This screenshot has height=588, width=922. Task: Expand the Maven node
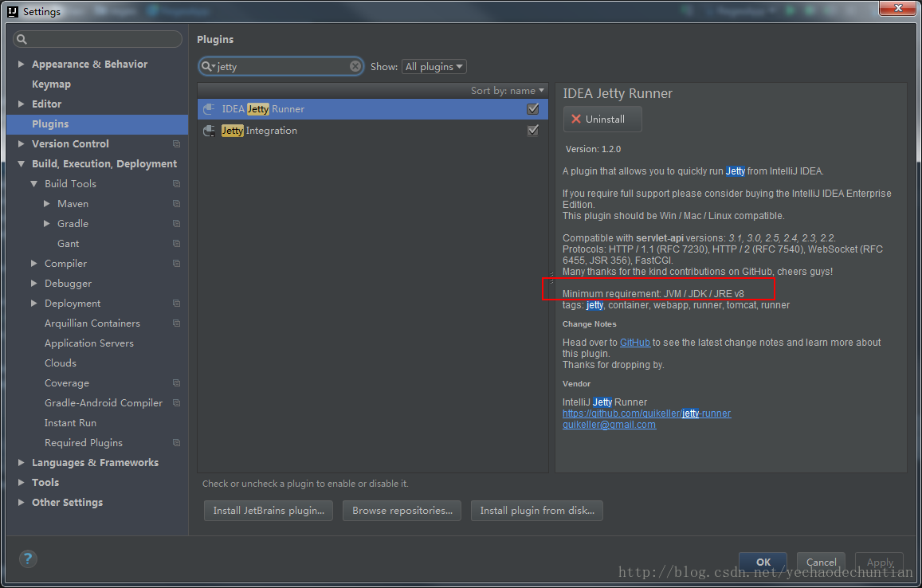tap(47, 203)
